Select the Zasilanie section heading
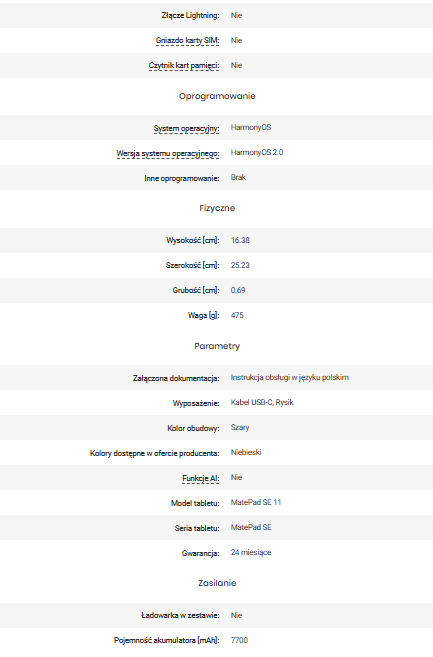This screenshot has width=433, height=657. pos(217,583)
